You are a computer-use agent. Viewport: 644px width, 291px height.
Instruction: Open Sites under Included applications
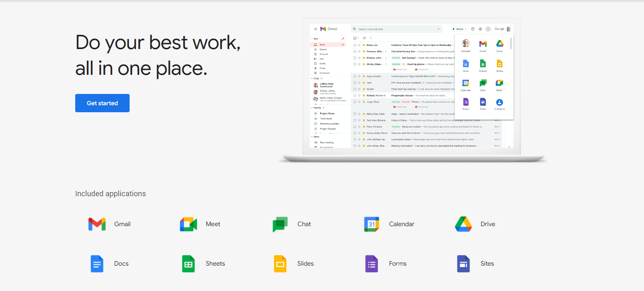click(x=475, y=264)
